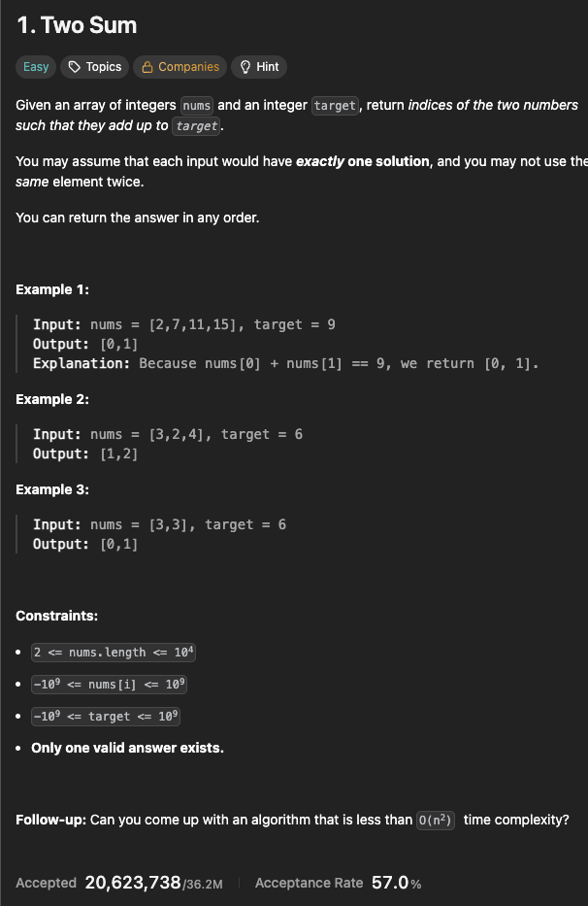This screenshot has height=906, width=588.
Task: Click the nums code chip in the first paragraph
Action: pos(196,105)
